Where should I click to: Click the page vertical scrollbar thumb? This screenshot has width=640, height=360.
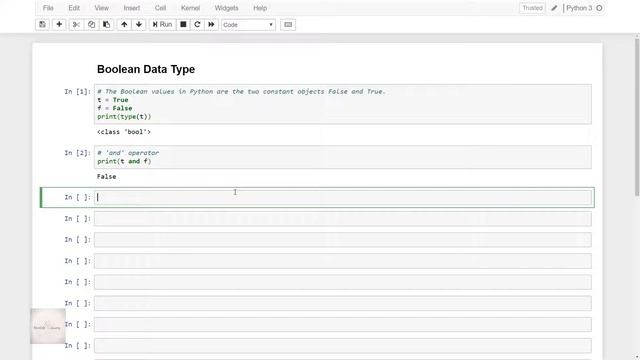637,116
